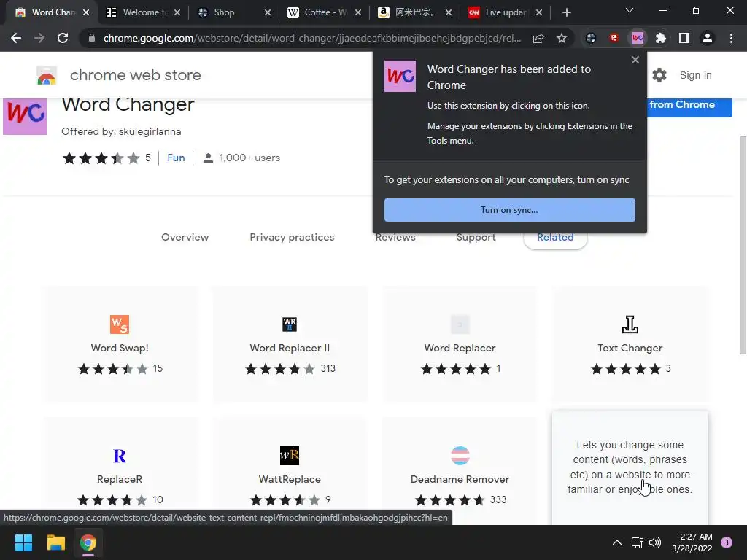Click the Chrome taskbar icon

[88, 542]
